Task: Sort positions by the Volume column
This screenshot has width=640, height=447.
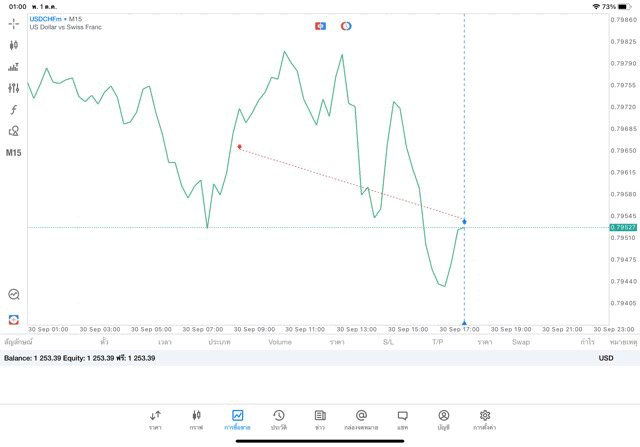Action: pyautogui.click(x=280, y=342)
